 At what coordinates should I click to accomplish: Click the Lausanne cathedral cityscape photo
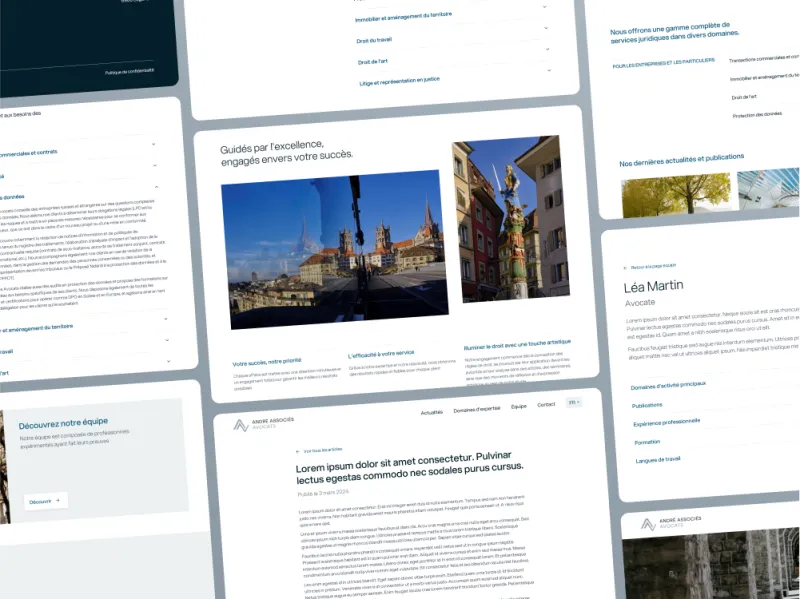pos(335,249)
